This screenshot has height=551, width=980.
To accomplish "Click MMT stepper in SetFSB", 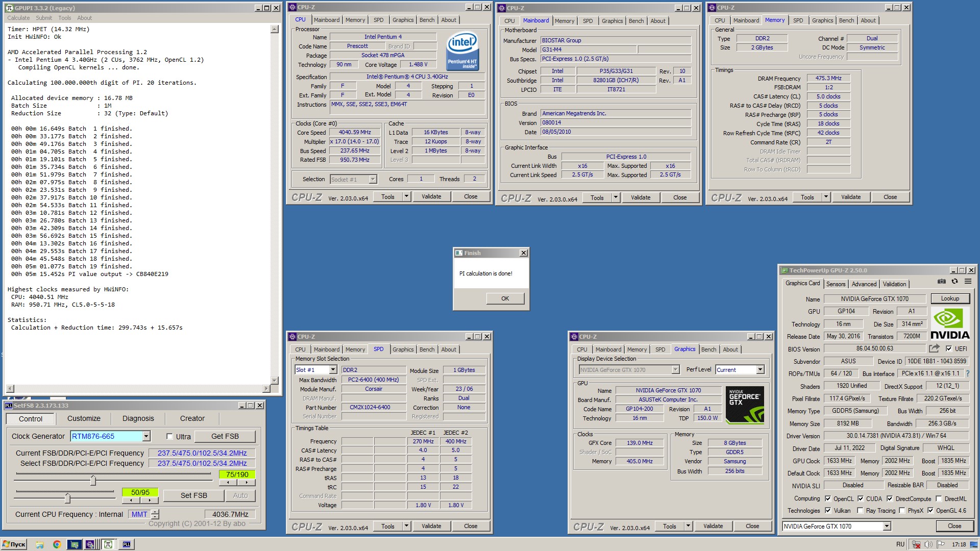I will point(155,514).
